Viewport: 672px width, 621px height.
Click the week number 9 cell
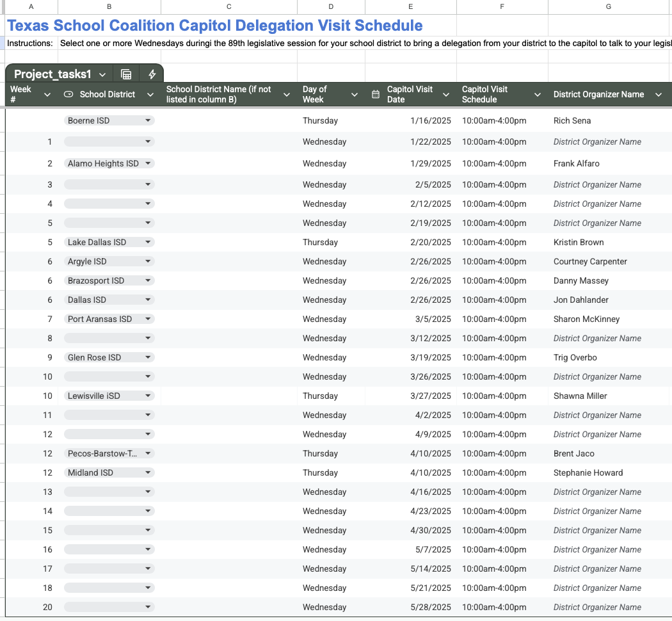point(32,357)
